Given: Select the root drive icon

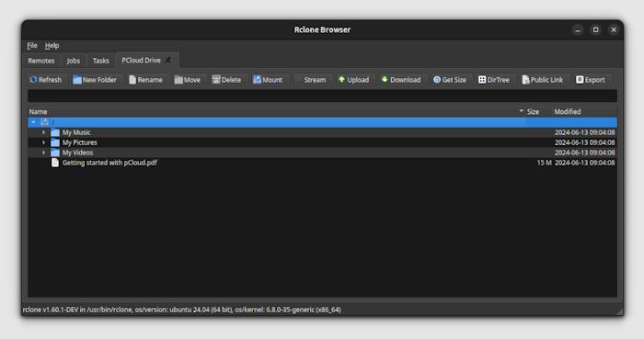Looking at the screenshot, I should [44, 122].
